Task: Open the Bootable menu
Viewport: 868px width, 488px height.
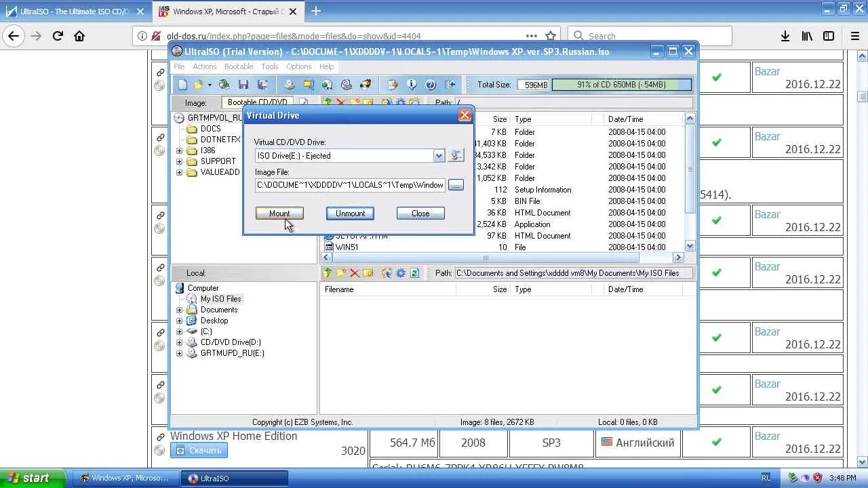Action: 239,66
